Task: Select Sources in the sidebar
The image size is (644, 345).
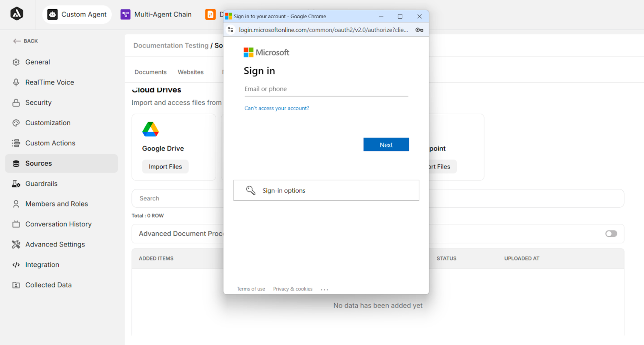Action: [38, 163]
